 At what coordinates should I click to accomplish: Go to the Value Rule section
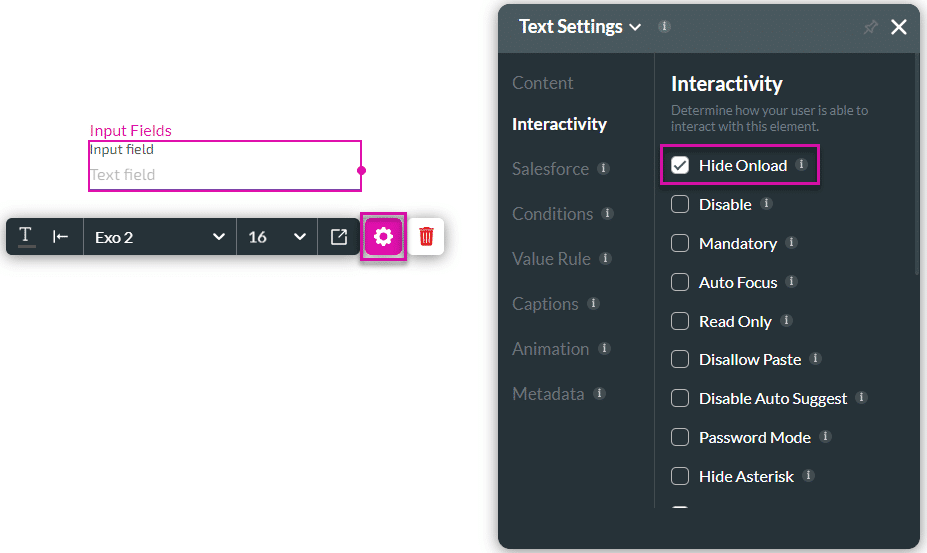point(551,259)
